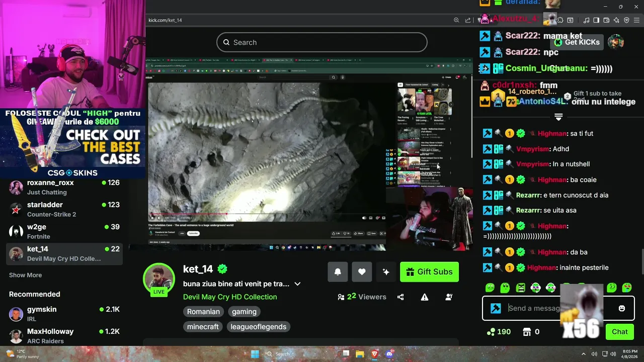Expand the Show More channels list
Viewport: 644px width, 362px height.
(x=25, y=275)
